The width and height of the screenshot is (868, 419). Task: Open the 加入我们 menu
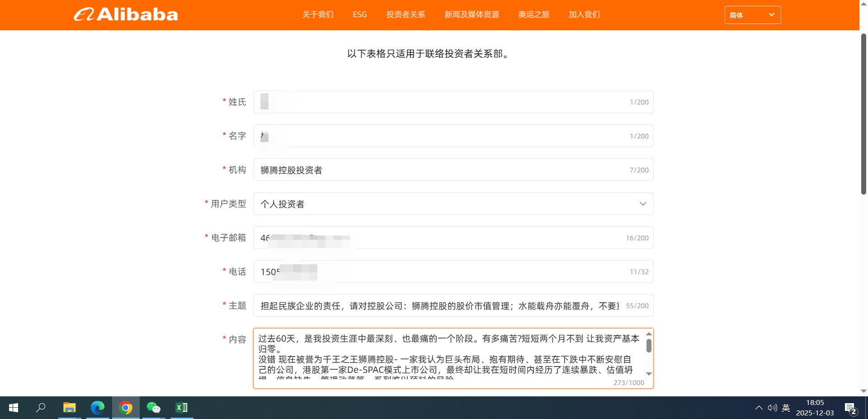[x=584, y=14]
